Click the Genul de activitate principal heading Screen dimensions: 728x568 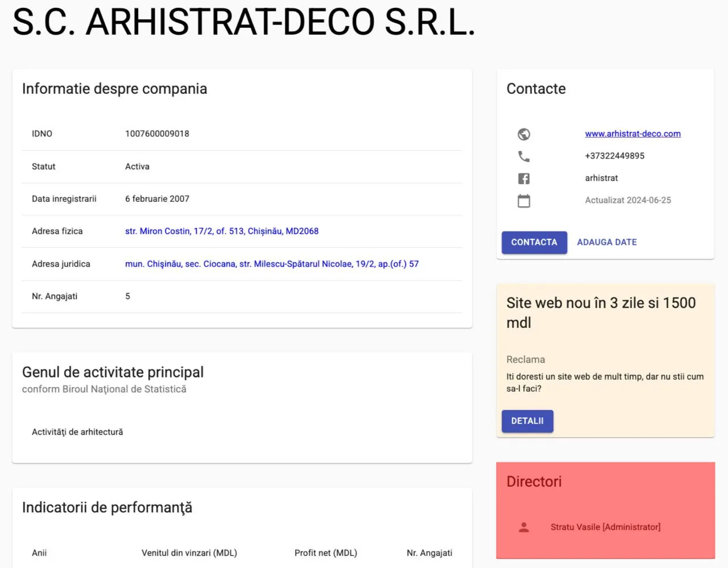tap(113, 372)
